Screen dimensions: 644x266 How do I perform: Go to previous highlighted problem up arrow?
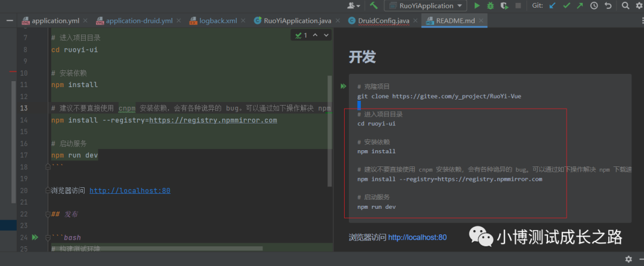pyautogui.click(x=315, y=35)
